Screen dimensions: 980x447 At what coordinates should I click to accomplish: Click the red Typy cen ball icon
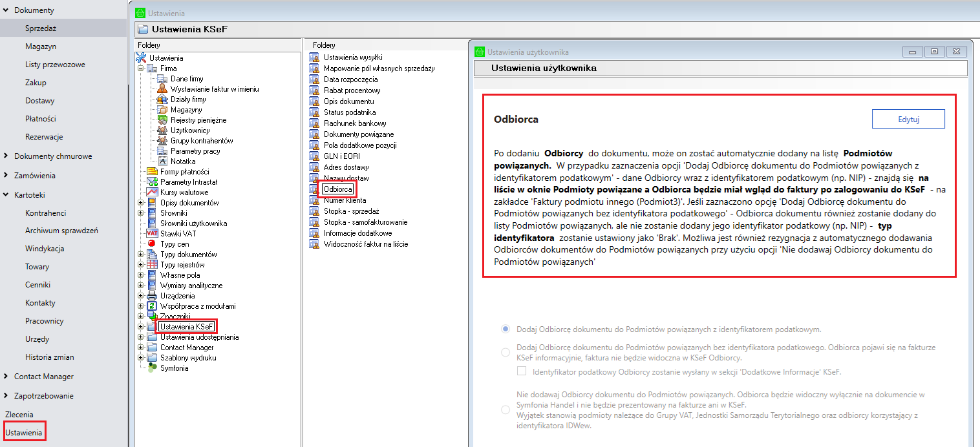click(152, 244)
